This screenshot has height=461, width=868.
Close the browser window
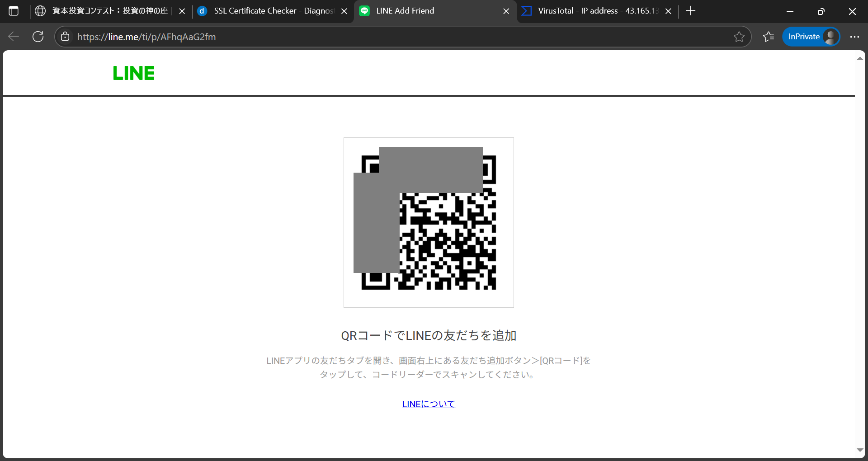(852, 11)
